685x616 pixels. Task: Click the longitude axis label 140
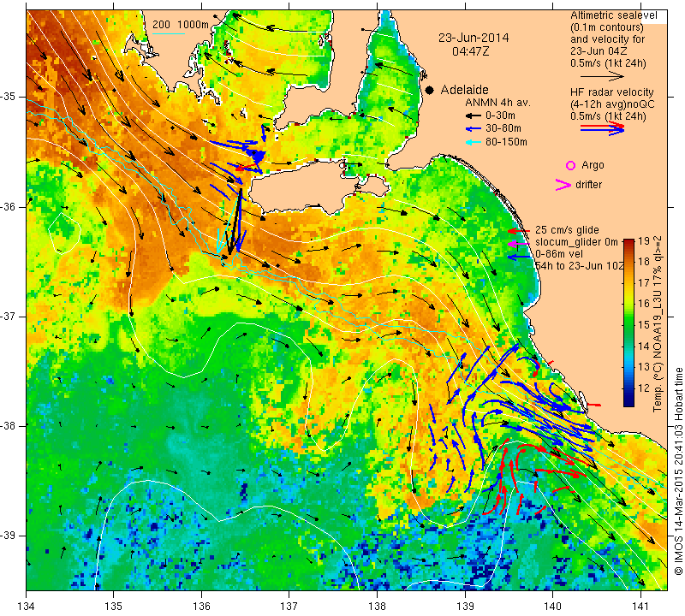(552, 607)
